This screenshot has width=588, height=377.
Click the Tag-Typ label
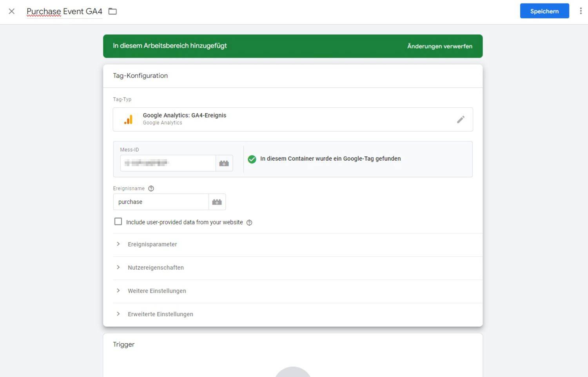[122, 100]
